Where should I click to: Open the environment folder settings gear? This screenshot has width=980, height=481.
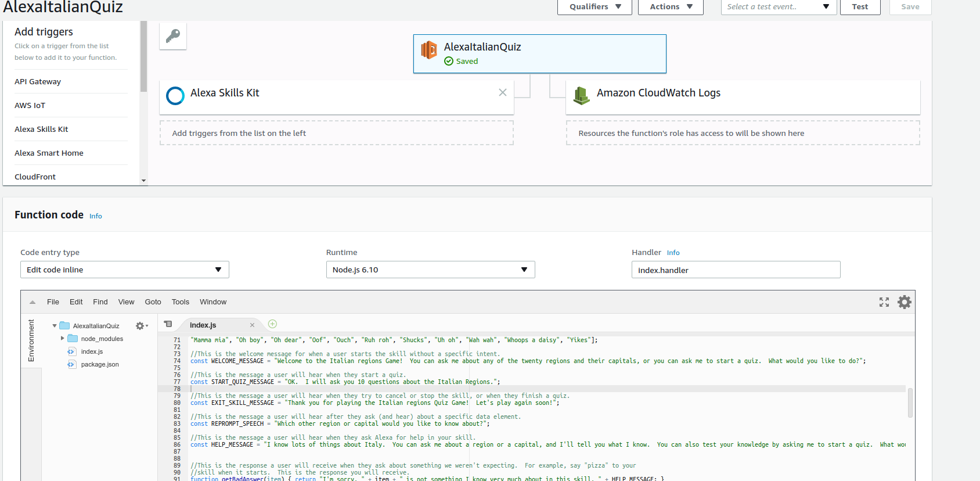[x=142, y=326]
